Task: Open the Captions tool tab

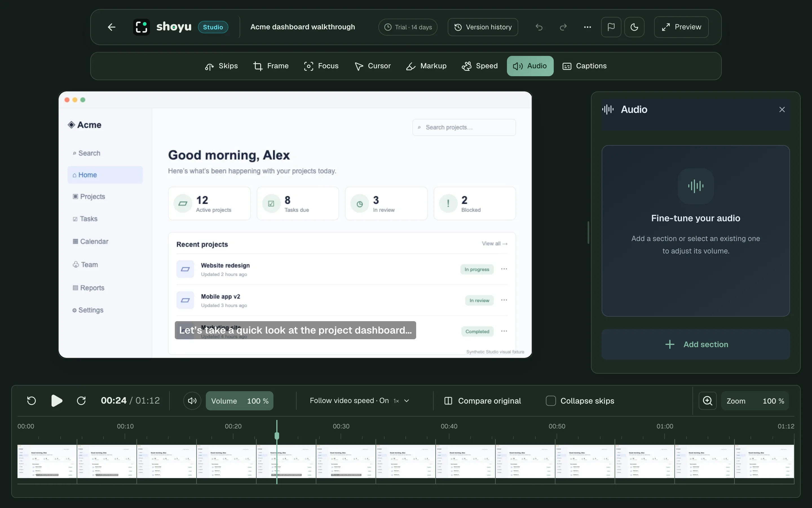Action: click(x=584, y=66)
